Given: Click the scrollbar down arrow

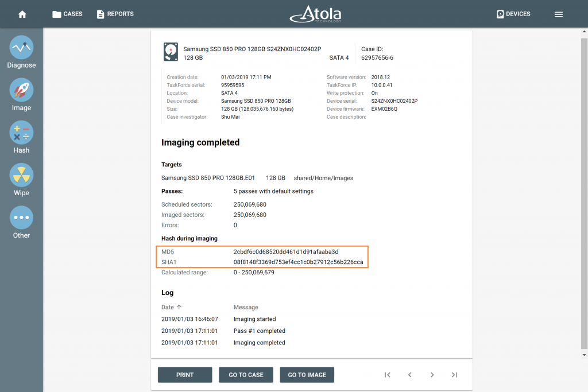Looking at the screenshot, I should [x=584, y=355].
